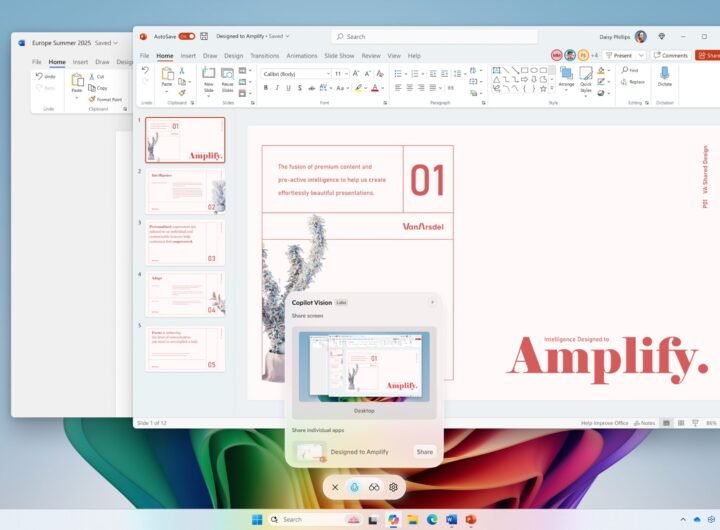Toggle Bold formatting
Screen dimensions: 720x530
point(266,88)
